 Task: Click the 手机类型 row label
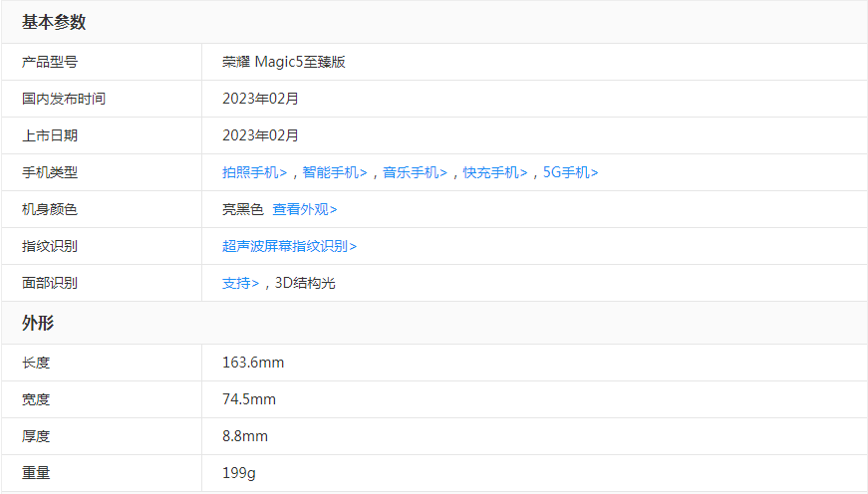pyautogui.click(x=50, y=172)
